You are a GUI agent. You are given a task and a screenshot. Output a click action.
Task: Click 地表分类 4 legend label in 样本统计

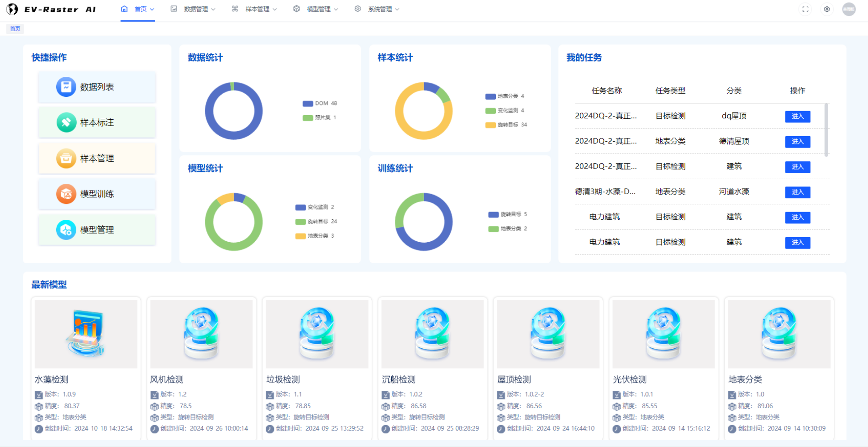click(511, 96)
